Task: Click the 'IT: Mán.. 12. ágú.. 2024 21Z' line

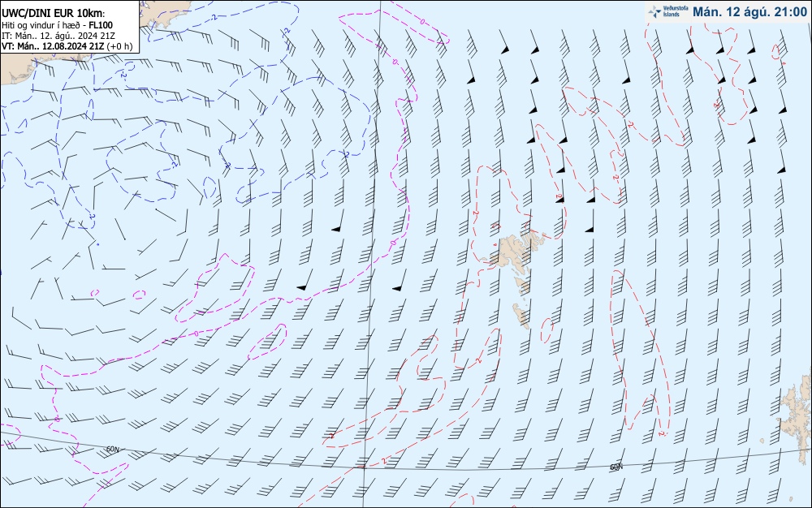Action: point(58,36)
